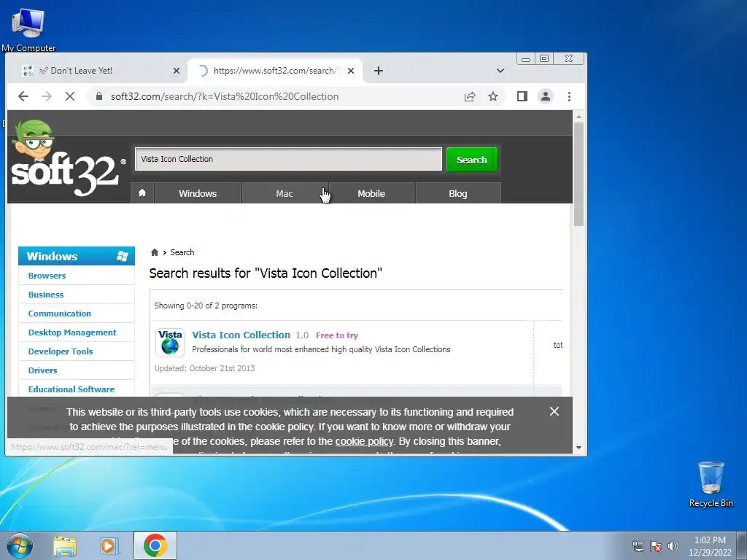This screenshot has width=747, height=560.
Task: Click the Show desktop strip
Action: [743, 546]
